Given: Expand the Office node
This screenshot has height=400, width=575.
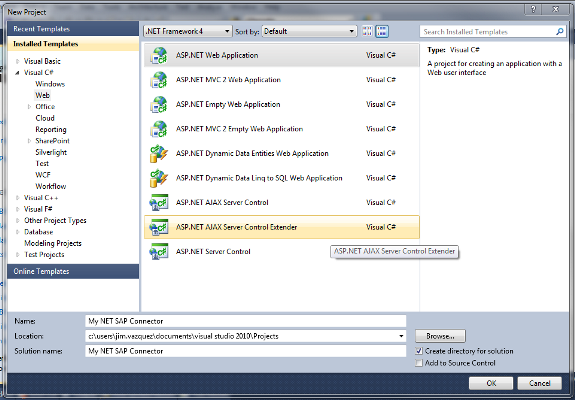Looking at the screenshot, I should 29,107.
